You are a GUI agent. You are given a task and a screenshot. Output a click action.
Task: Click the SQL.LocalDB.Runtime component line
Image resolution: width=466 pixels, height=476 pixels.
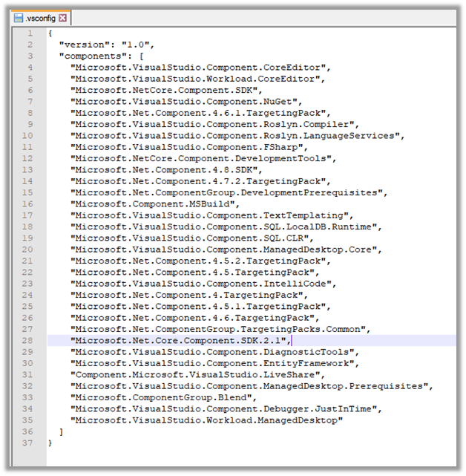(x=226, y=226)
